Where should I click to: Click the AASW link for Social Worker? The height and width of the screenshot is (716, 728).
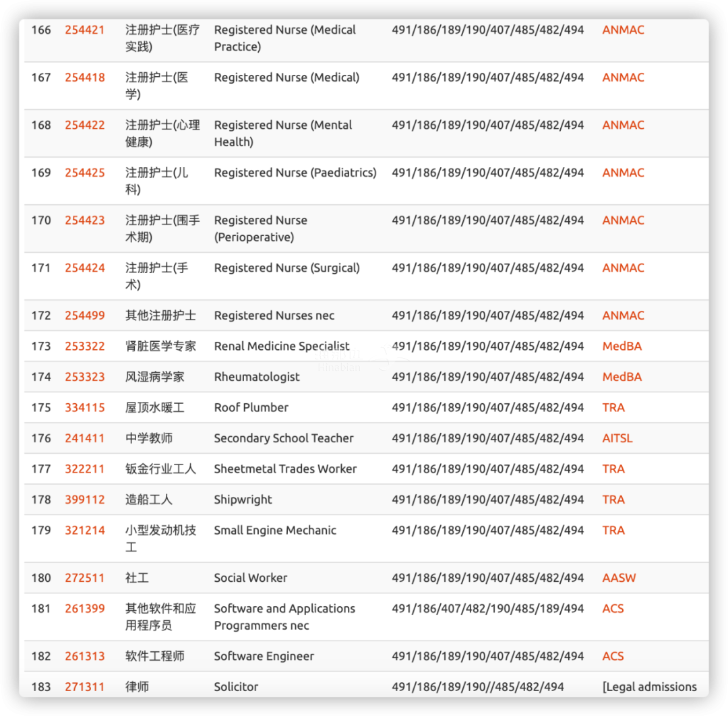[x=619, y=578]
